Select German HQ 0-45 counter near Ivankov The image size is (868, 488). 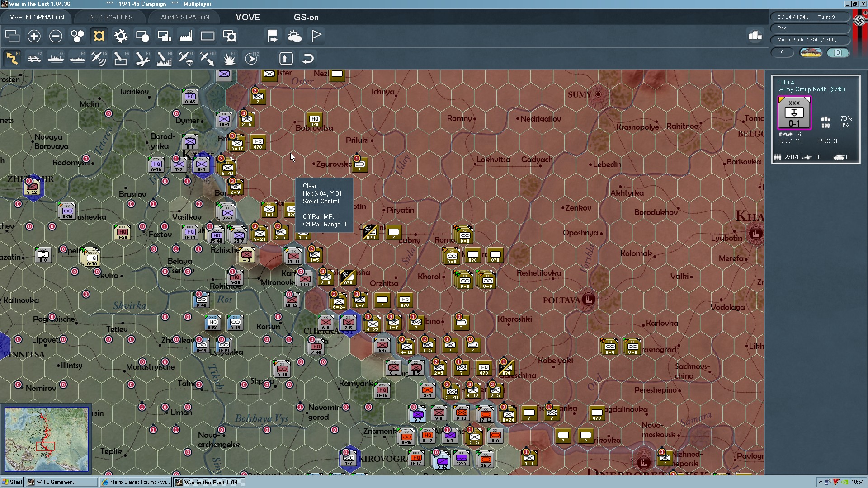coord(190,96)
